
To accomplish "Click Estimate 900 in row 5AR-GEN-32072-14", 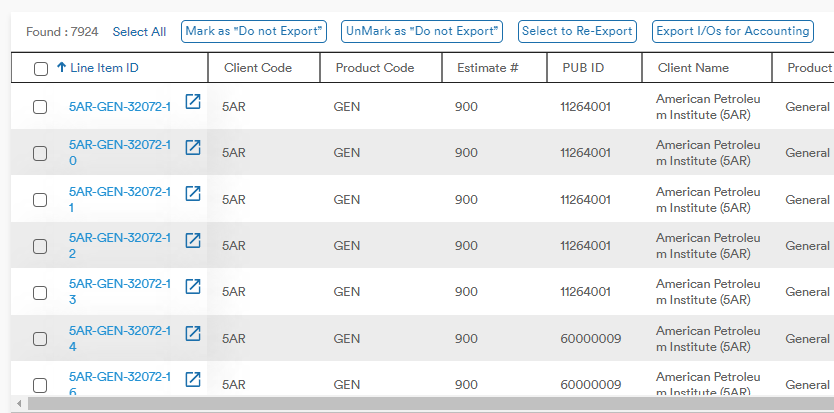I will point(466,338).
